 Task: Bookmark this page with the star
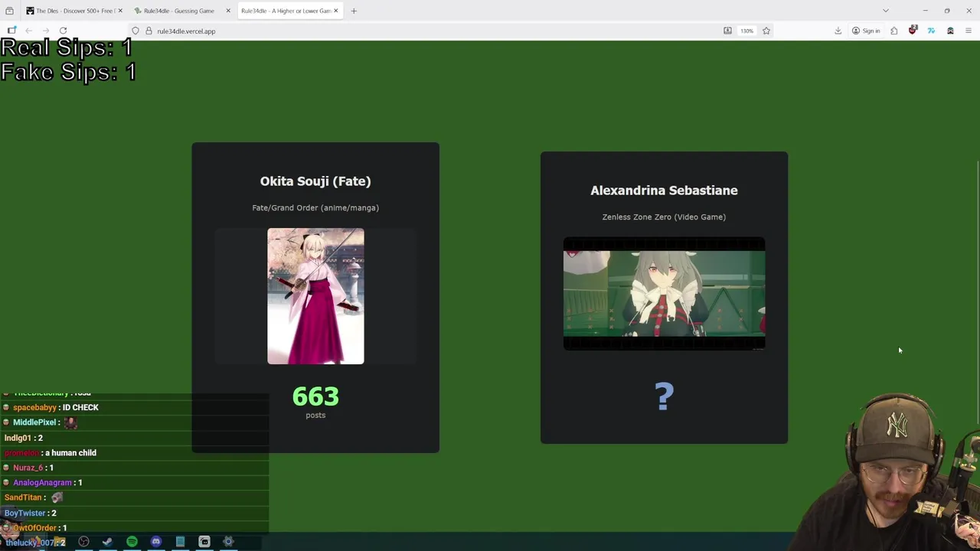(x=766, y=31)
